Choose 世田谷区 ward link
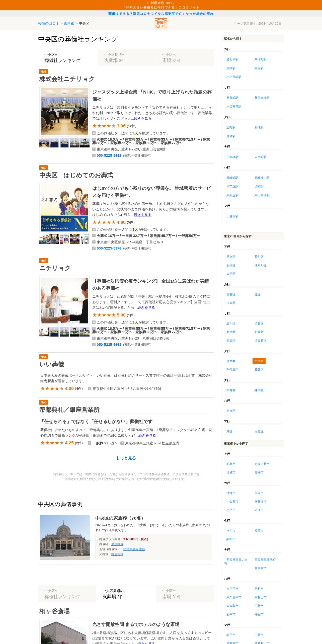The image size is (322, 644). coord(261,341)
